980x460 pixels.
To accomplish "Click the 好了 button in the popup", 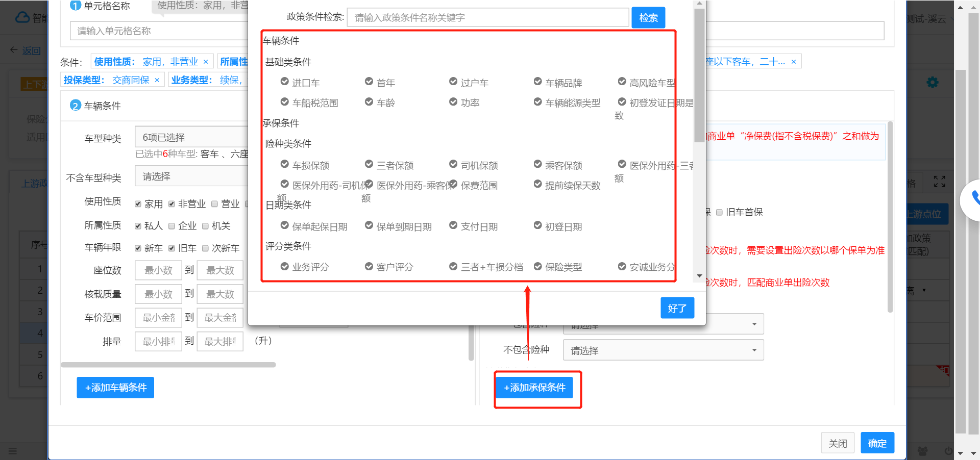I will point(677,308).
